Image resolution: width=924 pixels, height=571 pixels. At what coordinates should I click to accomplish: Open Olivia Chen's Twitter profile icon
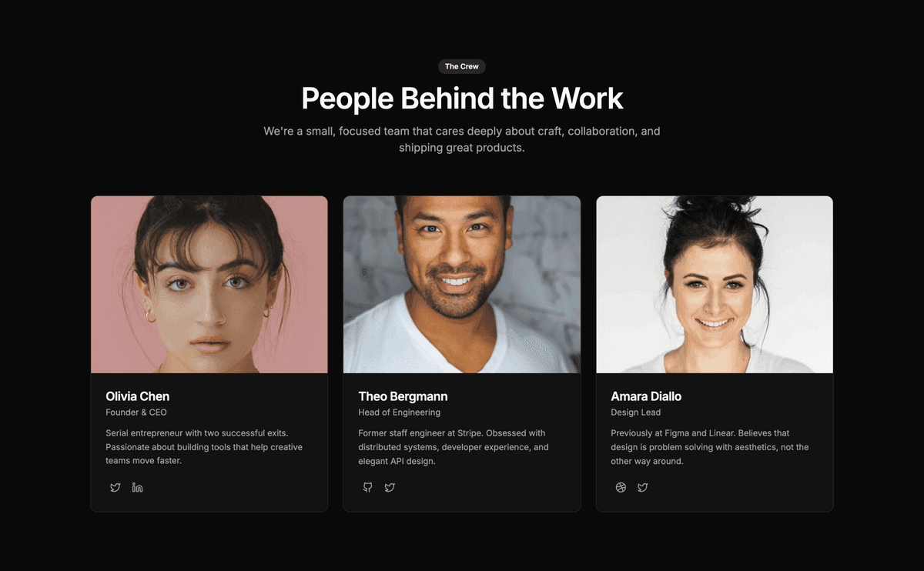115,487
